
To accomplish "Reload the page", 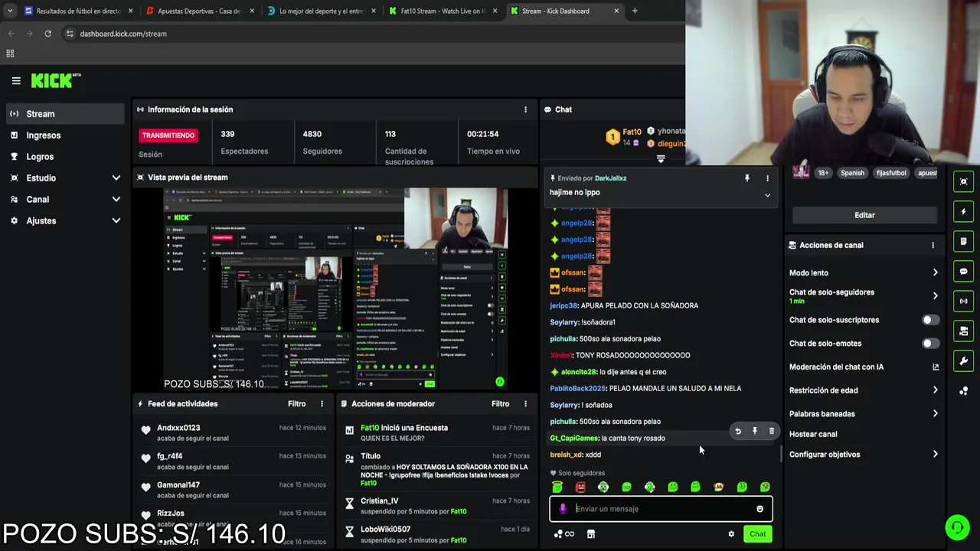I will coord(47,34).
